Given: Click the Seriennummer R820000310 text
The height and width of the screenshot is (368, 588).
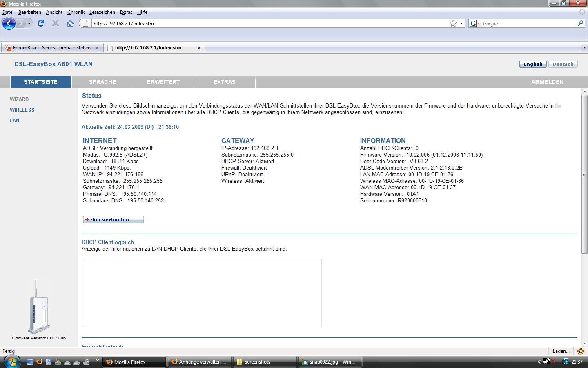Looking at the screenshot, I should (x=394, y=201).
